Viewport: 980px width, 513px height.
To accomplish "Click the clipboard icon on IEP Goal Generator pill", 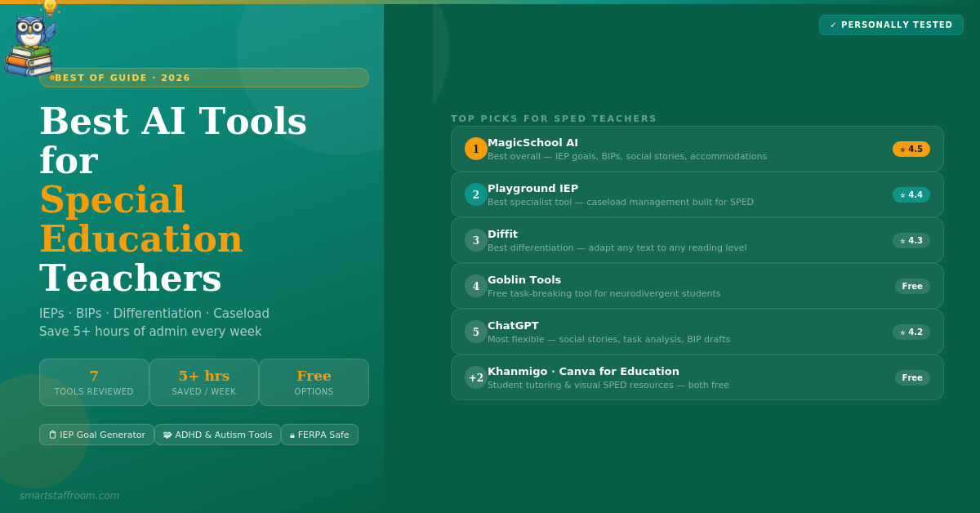I will (51, 434).
